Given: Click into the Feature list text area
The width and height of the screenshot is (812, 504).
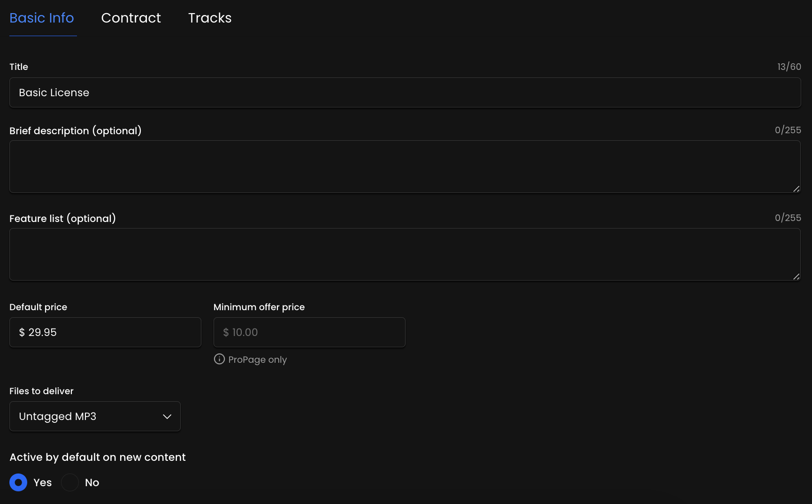Looking at the screenshot, I should pos(405,254).
